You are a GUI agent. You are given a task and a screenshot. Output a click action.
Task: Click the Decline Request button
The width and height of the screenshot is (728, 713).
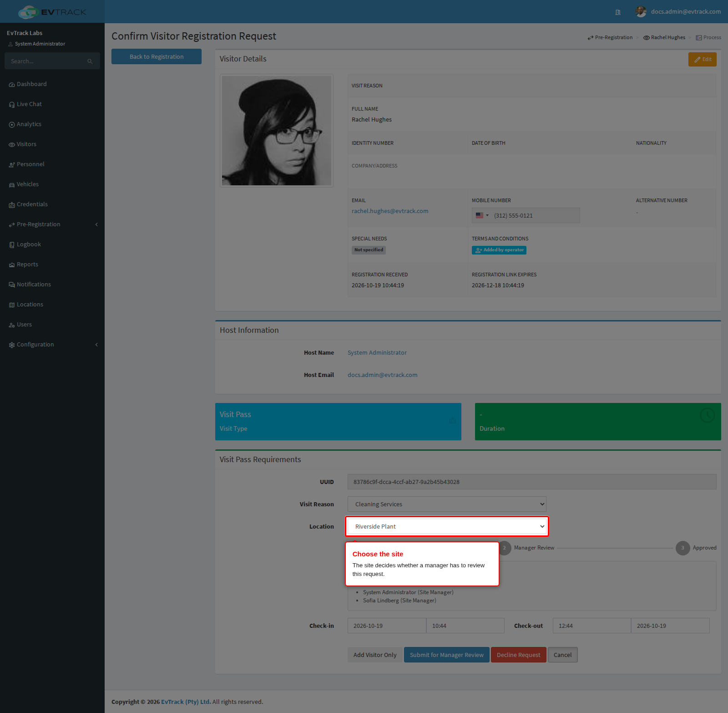pos(519,655)
